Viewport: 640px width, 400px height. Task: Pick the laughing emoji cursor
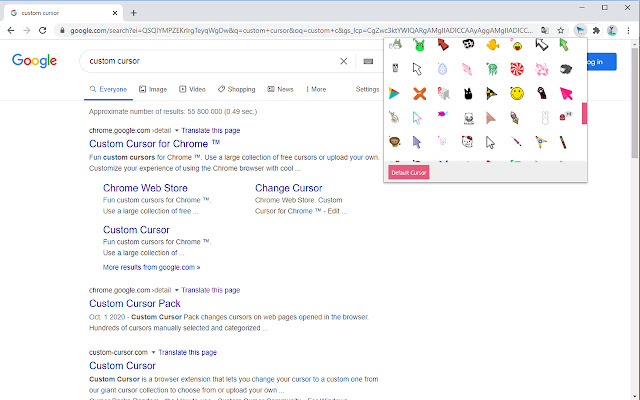tap(517, 45)
